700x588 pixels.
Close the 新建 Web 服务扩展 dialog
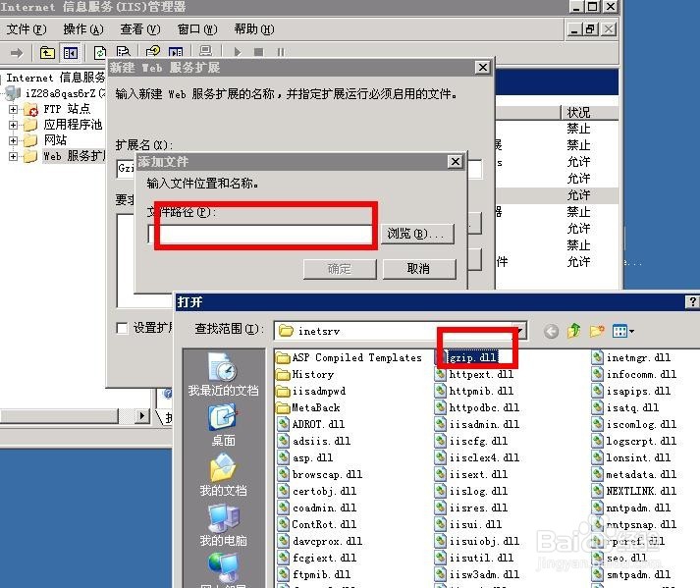coord(483,68)
